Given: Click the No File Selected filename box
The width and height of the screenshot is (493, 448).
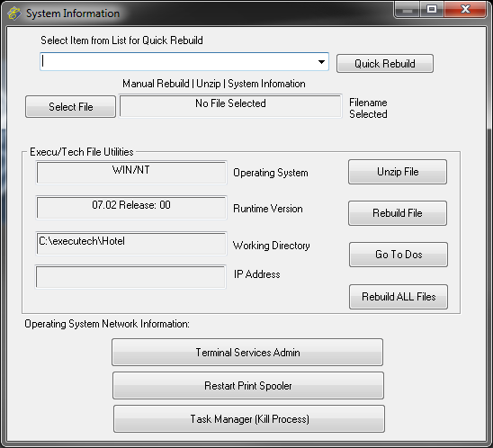Looking at the screenshot, I should (x=230, y=106).
